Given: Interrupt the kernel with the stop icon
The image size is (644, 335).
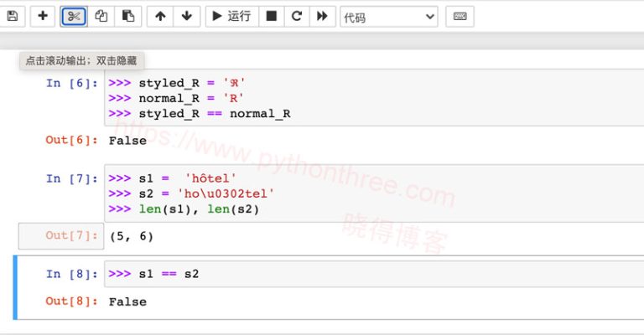Looking at the screenshot, I should click(271, 16).
